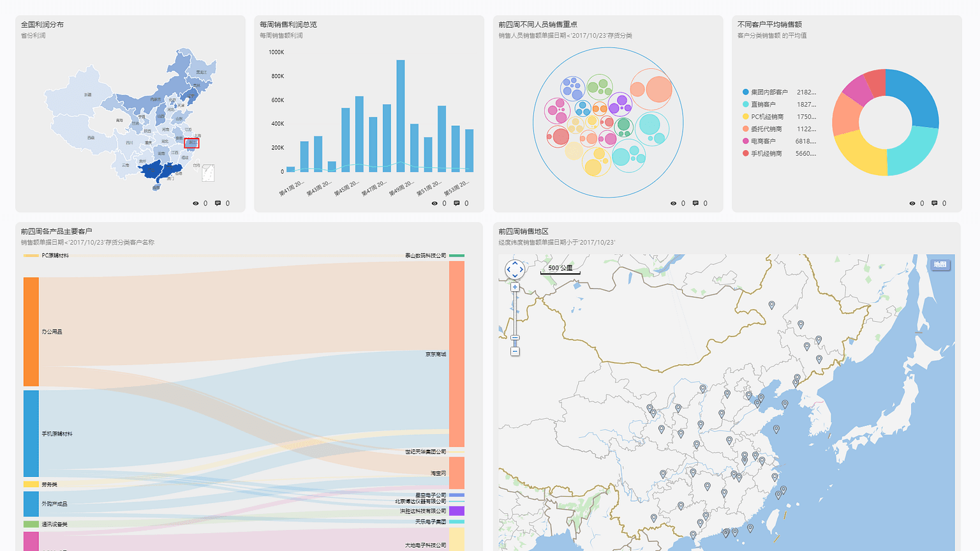This screenshot has height=551, width=980.
Task: Click the 不同客户平均销售额 card title
Action: point(770,24)
